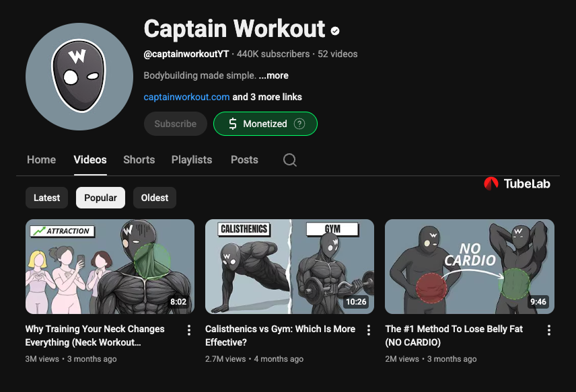Click the verified checkmark badge beside Captain Workout
This screenshot has height=392, width=576.
click(x=335, y=31)
